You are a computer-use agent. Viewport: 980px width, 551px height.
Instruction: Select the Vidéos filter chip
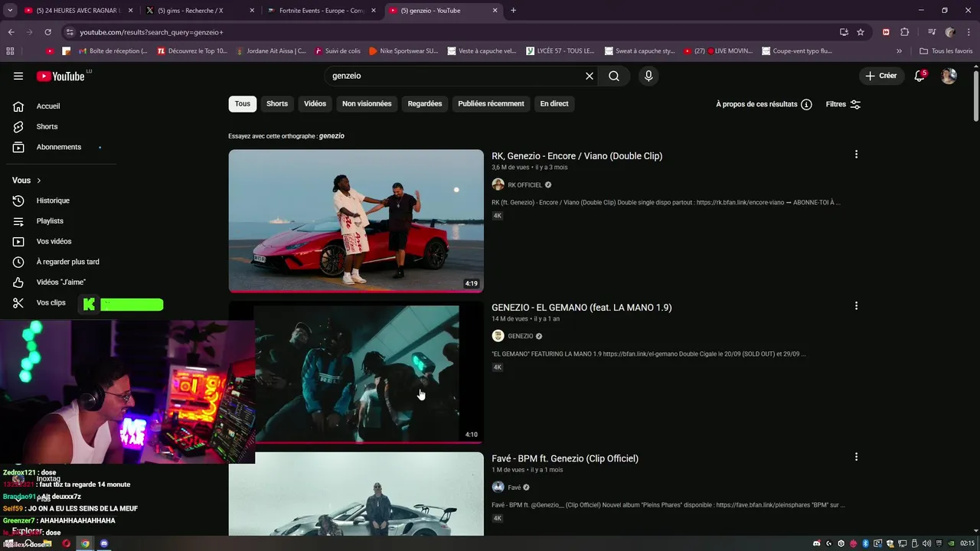[315, 104]
